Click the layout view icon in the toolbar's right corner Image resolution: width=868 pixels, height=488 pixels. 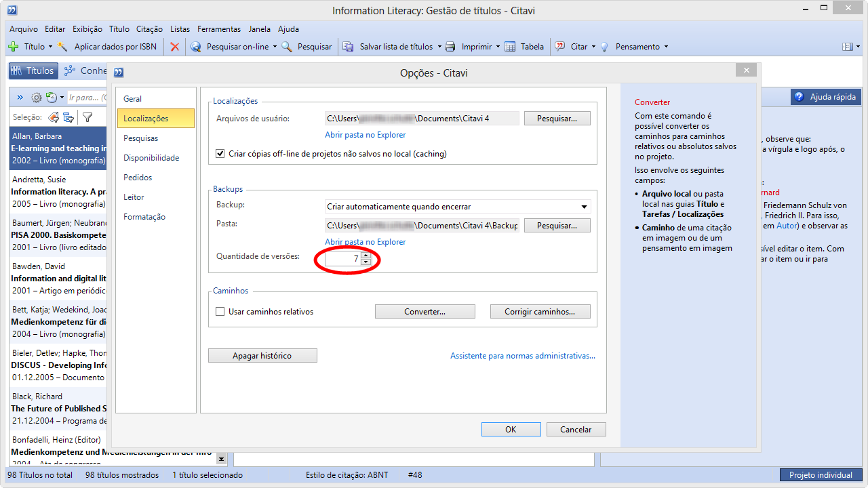point(847,47)
